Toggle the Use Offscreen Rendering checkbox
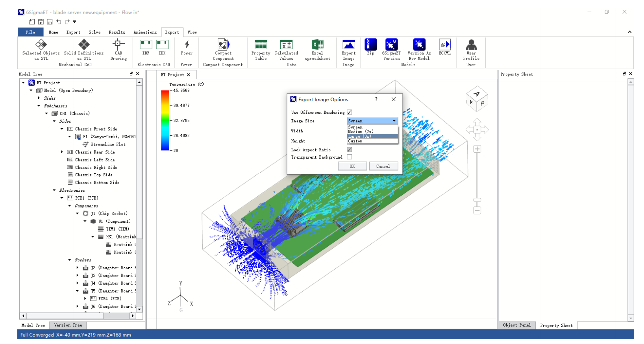Image resolution: width=644 pixels, height=344 pixels. [350, 112]
